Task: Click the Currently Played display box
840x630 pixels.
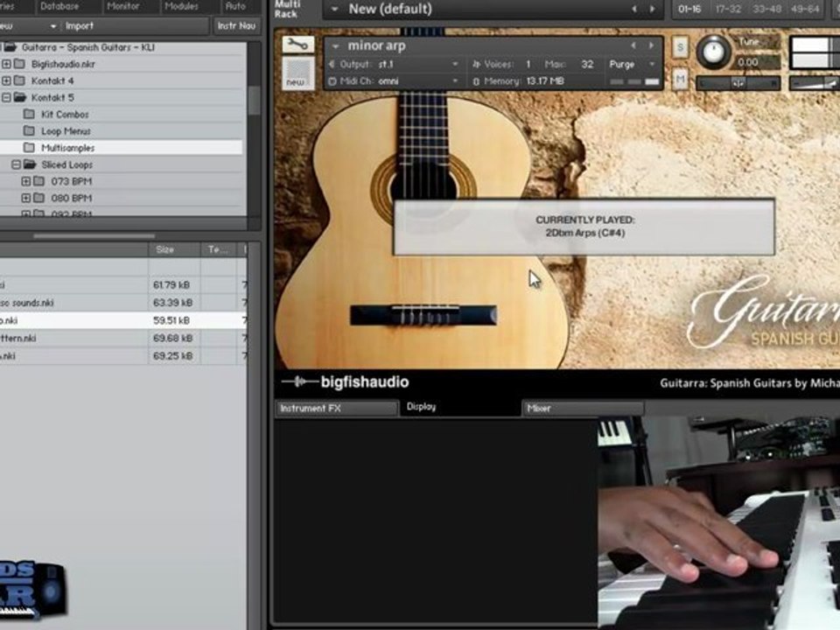Action: (x=584, y=227)
